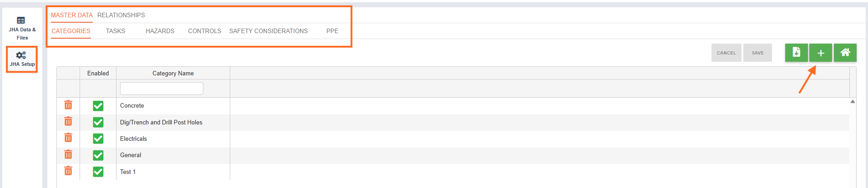Toggle the Enabled checkbox for General
This screenshot has height=188, width=868.
(x=98, y=155)
